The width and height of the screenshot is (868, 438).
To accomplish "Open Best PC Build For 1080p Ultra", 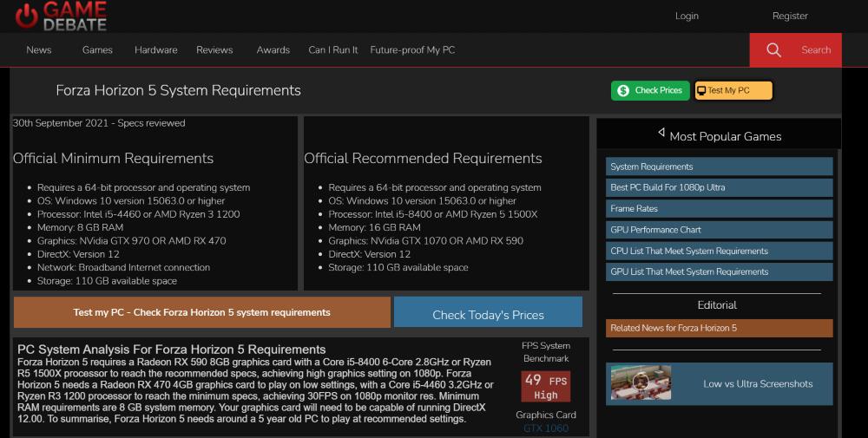I will (719, 187).
